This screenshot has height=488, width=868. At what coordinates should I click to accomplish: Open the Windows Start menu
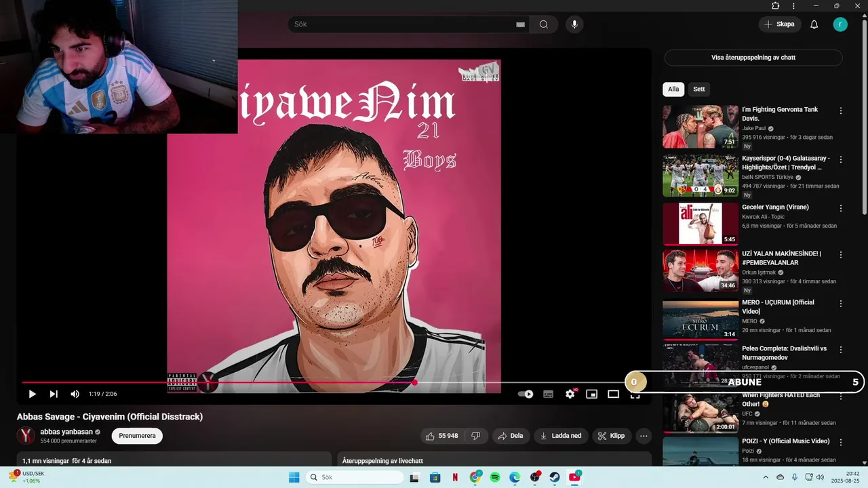coord(294,477)
